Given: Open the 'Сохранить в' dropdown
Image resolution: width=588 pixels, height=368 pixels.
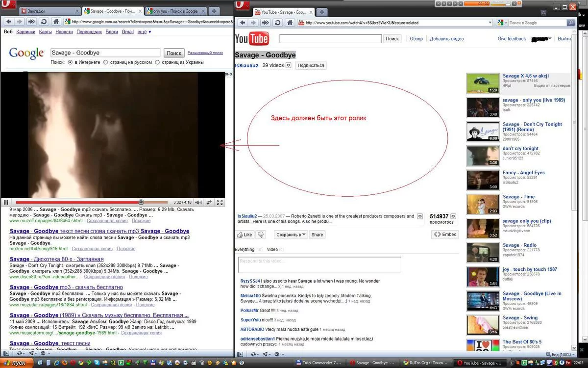Looking at the screenshot, I should [291, 235].
